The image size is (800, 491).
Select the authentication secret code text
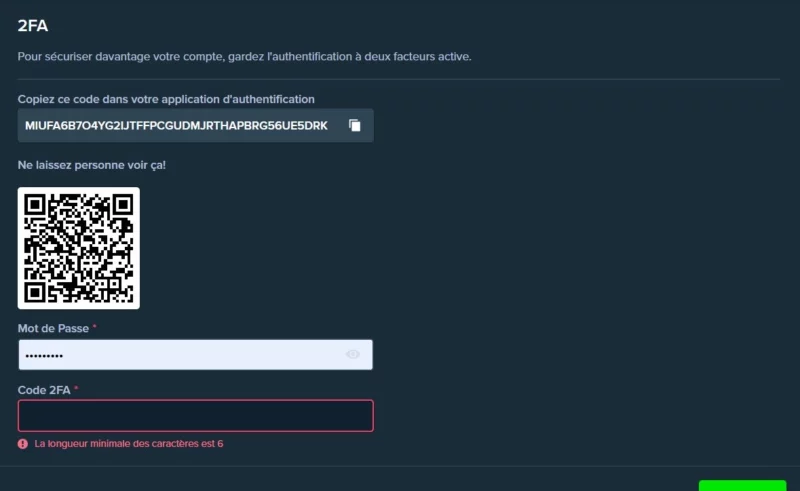click(x=176, y=126)
